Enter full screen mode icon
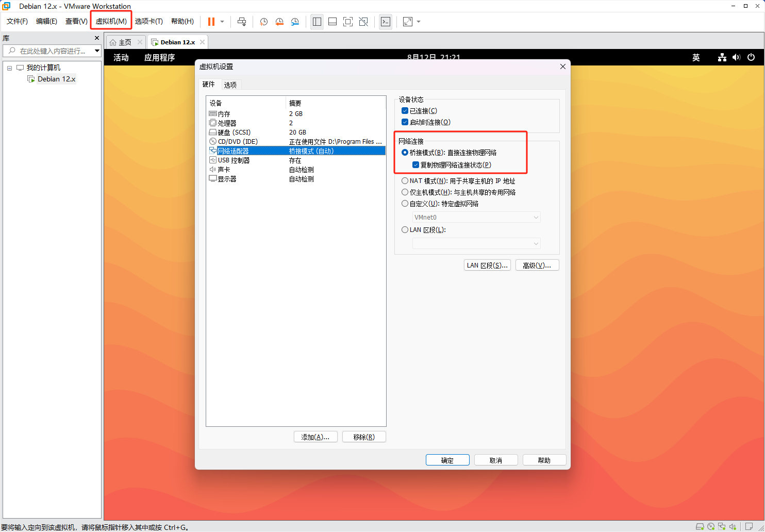Image resolution: width=765 pixels, height=532 pixels. (348, 22)
